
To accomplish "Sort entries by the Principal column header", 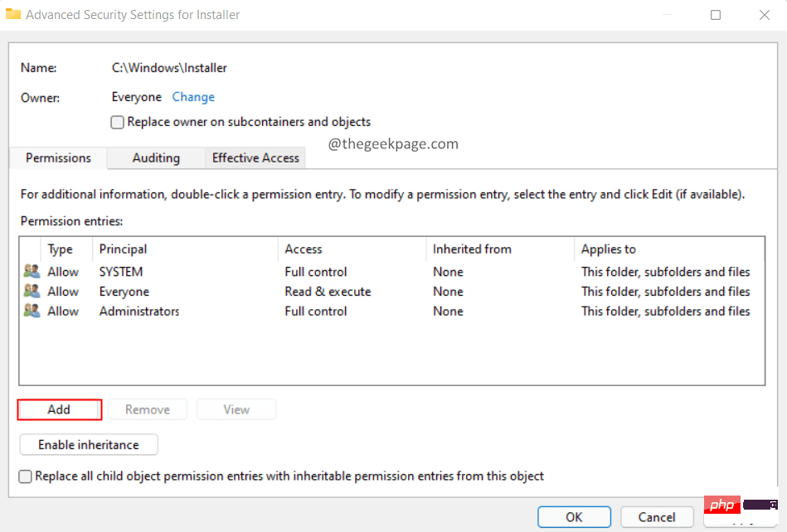I will (x=123, y=249).
